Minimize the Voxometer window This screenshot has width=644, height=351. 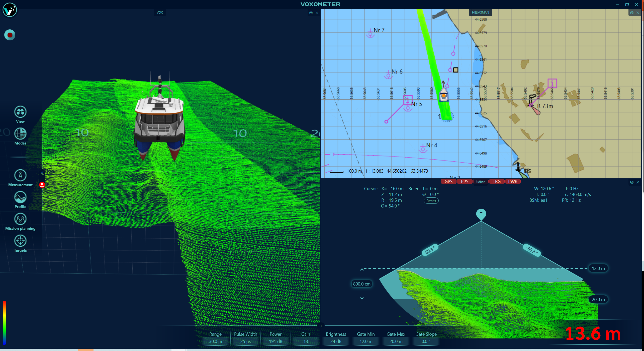617,4
